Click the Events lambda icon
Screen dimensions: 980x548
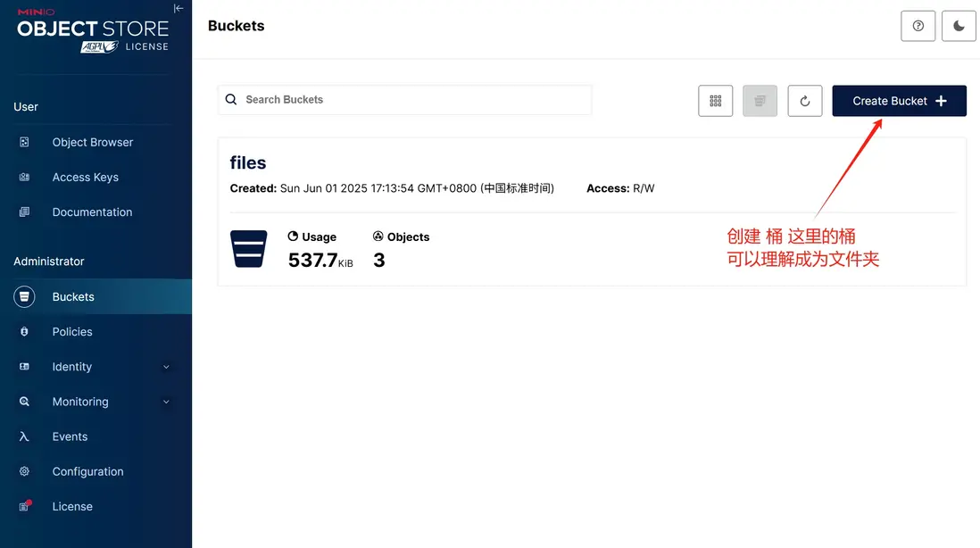(24, 436)
